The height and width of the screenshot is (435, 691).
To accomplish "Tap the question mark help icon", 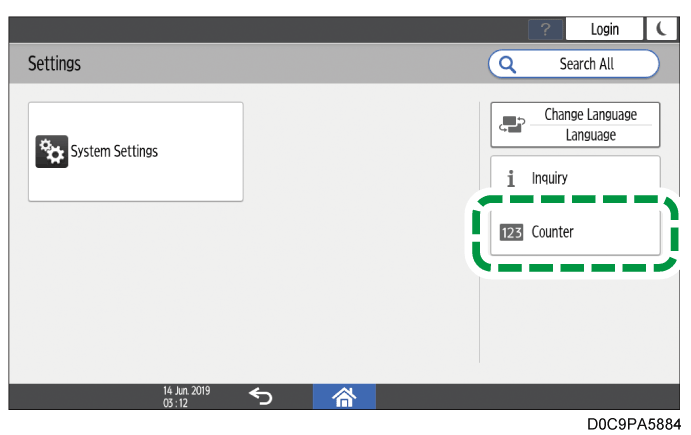I will pyautogui.click(x=546, y=29).
